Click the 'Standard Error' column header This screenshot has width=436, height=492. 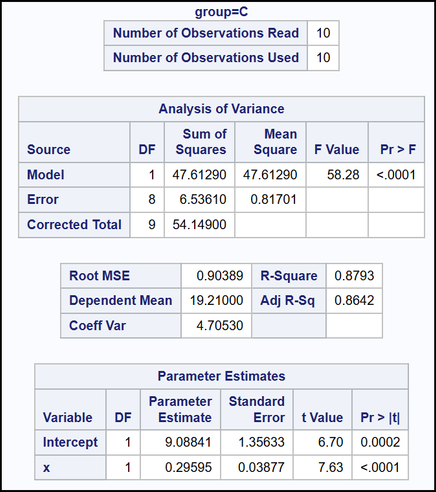pos(257,409)
